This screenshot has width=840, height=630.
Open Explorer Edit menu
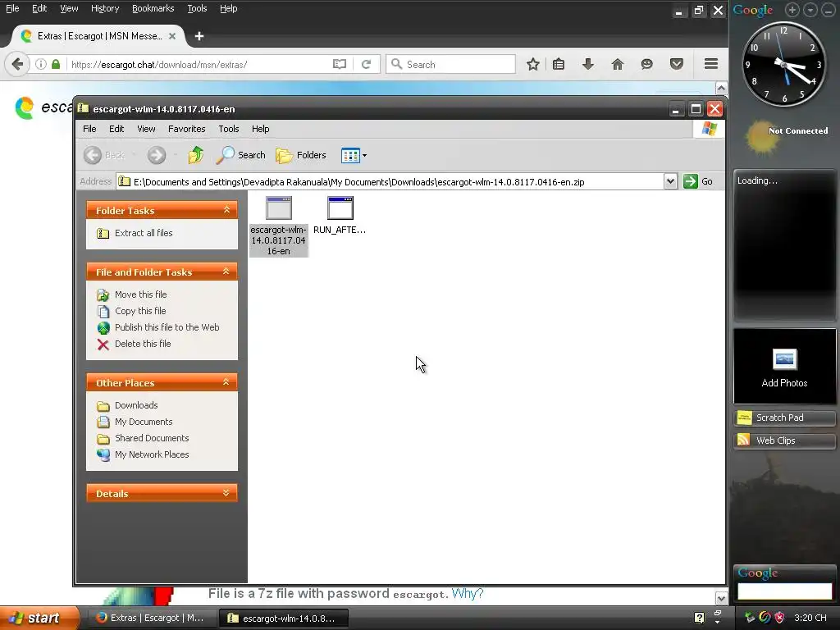(116, 129)
